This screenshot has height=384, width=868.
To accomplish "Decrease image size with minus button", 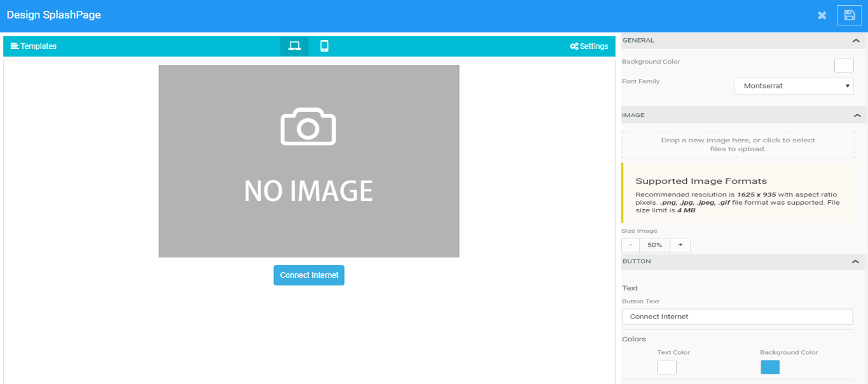I will pos(630,245).
